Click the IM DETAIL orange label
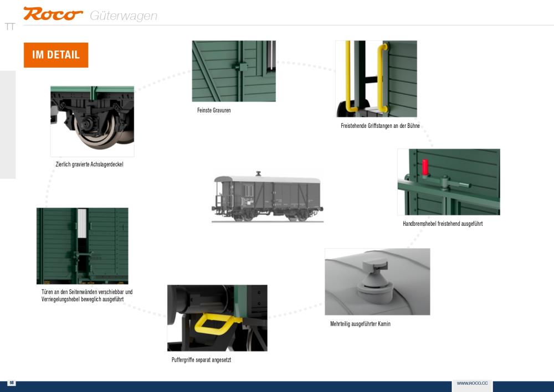Viewport: 554px width, 392px height. click(x=56, y=55)
